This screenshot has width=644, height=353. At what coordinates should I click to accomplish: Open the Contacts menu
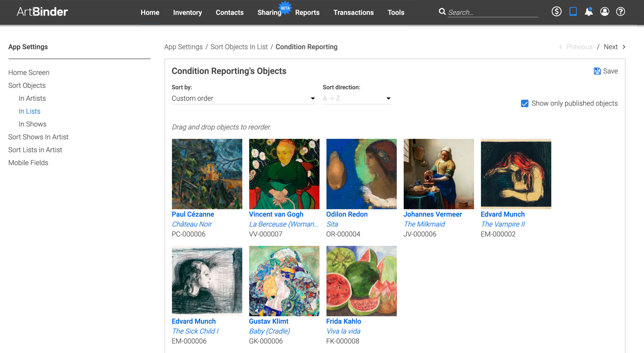[x=229, y=12]
